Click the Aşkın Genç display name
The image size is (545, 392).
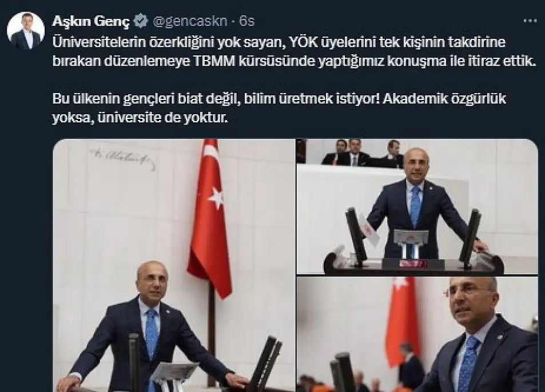tap(91, 22)
